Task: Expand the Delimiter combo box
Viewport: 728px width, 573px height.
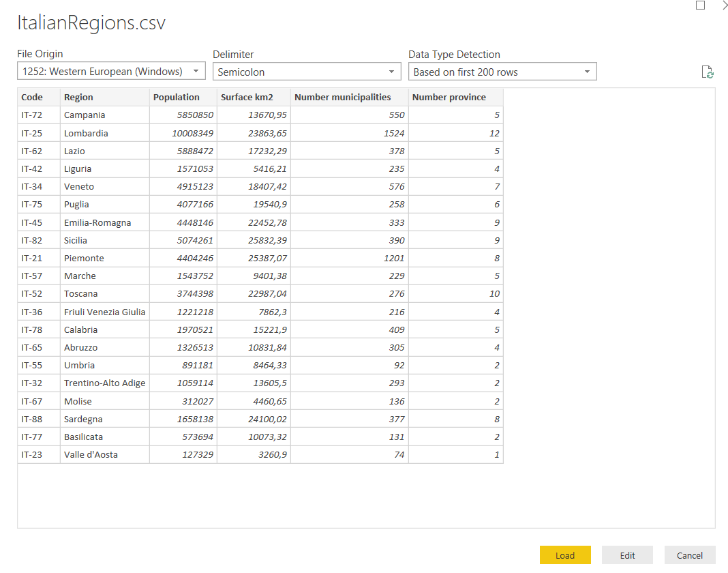Action: point(307,72)
